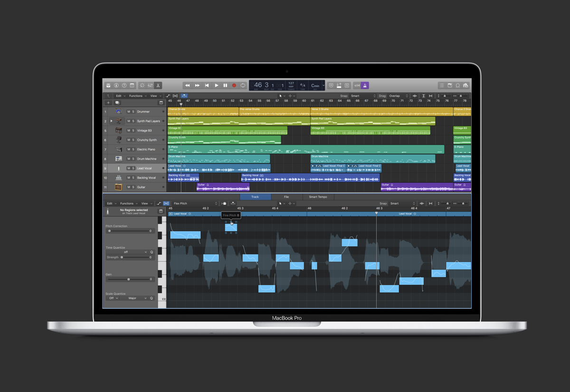Open Scale Quantize Off dropdown
Image resolution: width=570 pixels, height=392 pixels.
(x=113, y=298)
